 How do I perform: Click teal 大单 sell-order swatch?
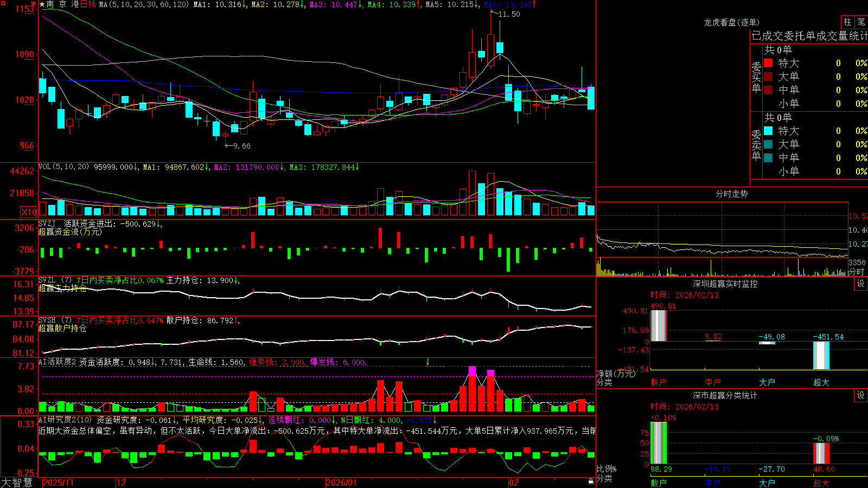point(768,144)
